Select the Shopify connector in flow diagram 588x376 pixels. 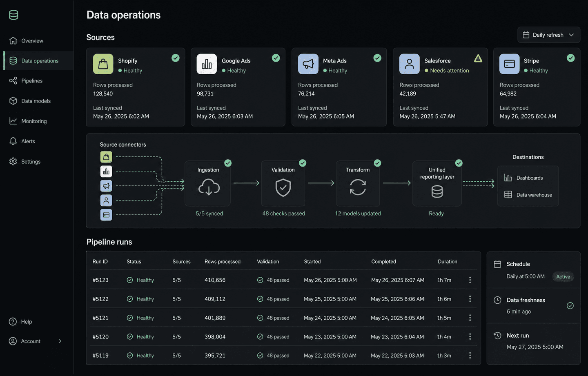[x=106, y=157]
